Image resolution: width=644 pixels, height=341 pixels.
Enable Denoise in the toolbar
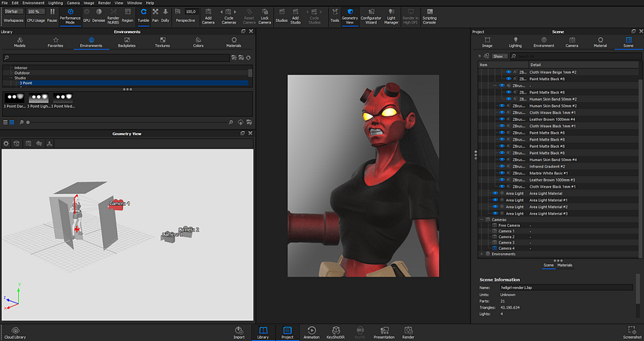point(99,16)
